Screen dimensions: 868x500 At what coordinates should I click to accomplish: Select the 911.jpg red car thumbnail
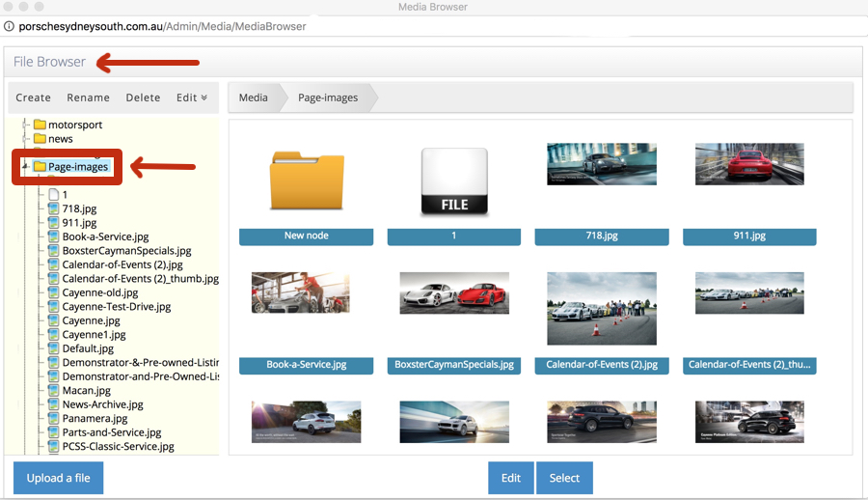[x=749, y=164]
